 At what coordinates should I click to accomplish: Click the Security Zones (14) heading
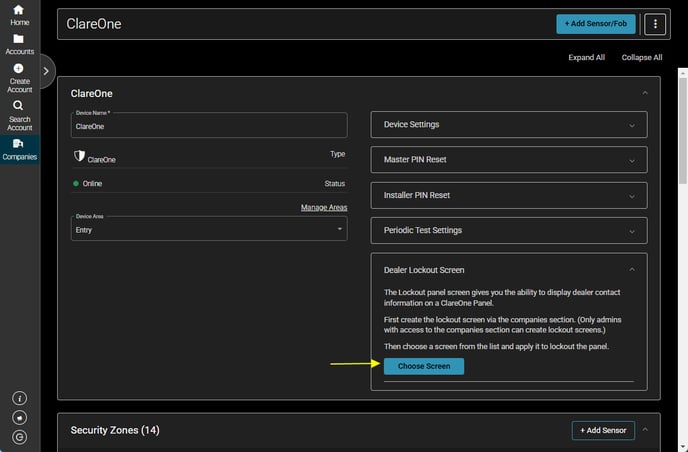tap(115, 430)
